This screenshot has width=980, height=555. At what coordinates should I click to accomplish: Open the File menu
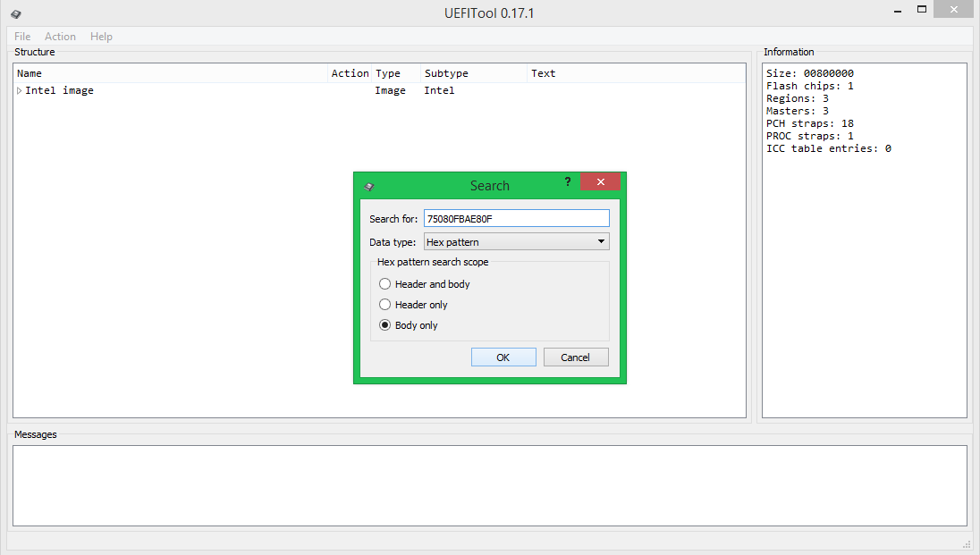point(22,37)
